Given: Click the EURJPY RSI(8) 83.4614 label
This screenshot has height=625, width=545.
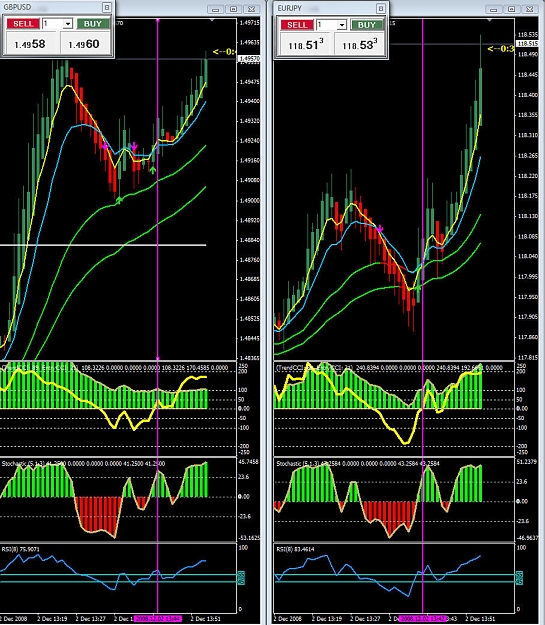Looking at the screenshot, I should pyautogui.click(x=295, y=549).
